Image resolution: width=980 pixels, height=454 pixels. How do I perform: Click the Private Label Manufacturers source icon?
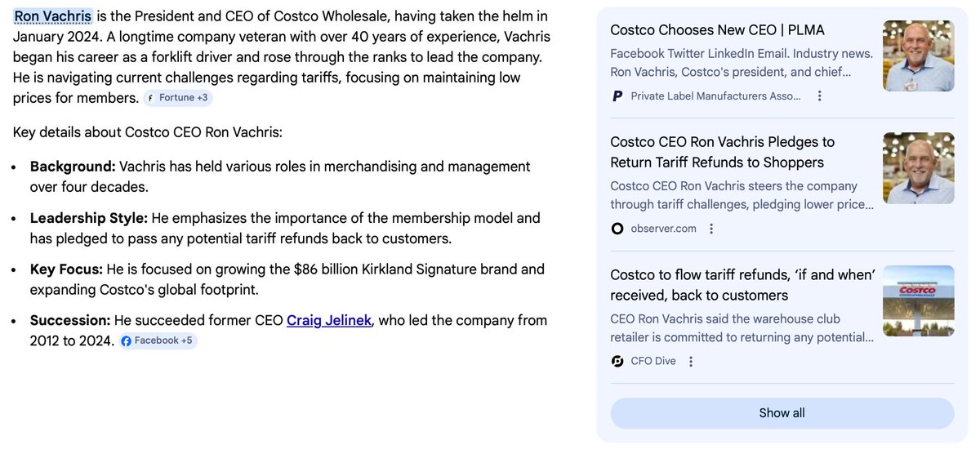pos(617,96)
